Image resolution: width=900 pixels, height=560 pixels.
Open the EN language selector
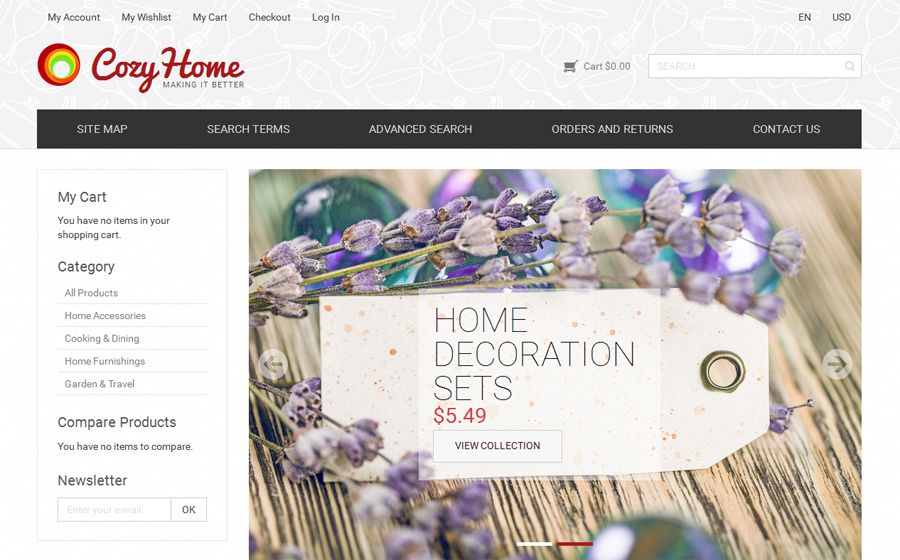click(805, 17)
